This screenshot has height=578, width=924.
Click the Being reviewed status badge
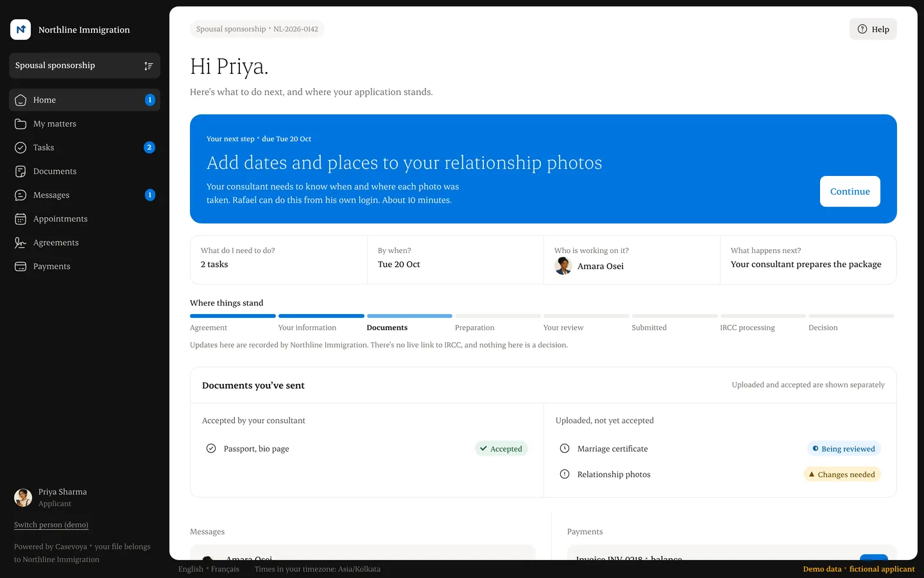tap(844, 449)
